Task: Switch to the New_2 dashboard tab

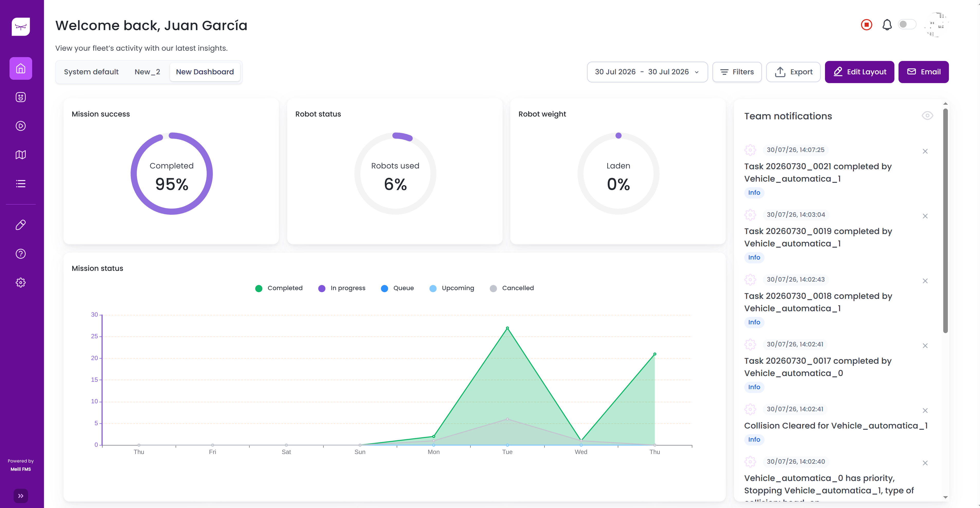Action: click(147, 72)
